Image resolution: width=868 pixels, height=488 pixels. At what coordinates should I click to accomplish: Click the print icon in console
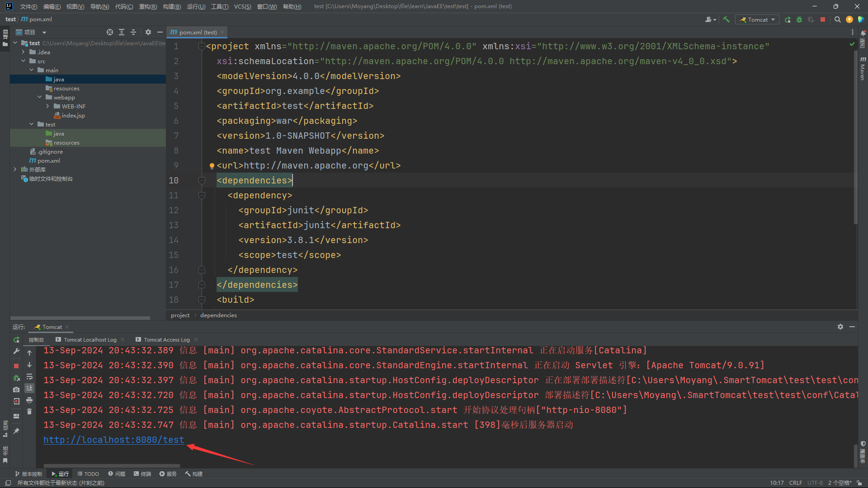coord(29,400)
